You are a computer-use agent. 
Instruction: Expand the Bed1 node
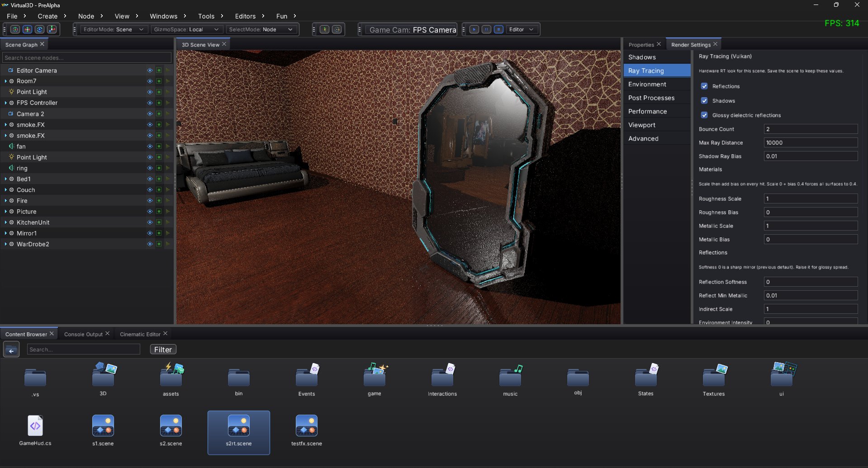click(5, 179)
